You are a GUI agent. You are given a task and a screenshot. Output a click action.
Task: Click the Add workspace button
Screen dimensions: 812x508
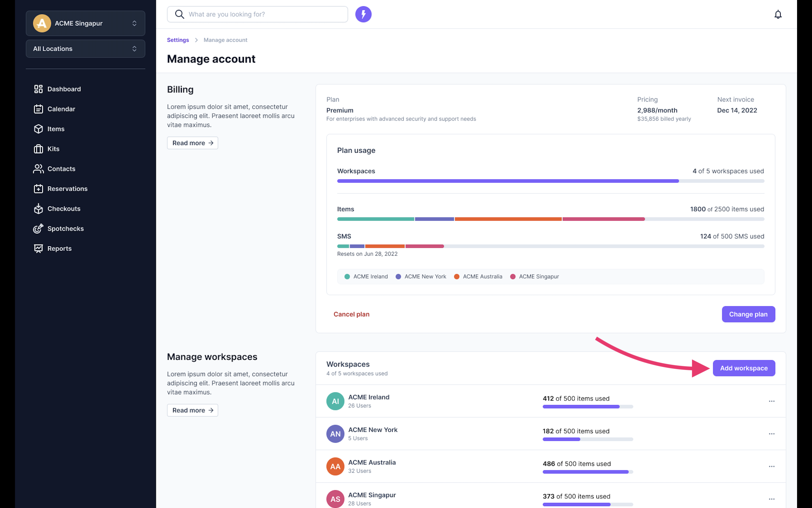click(x=744, y=368)
